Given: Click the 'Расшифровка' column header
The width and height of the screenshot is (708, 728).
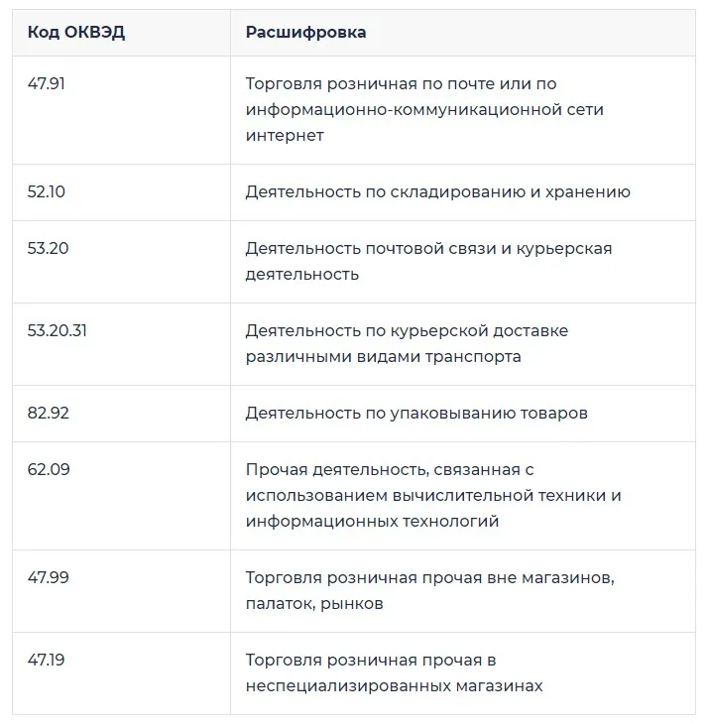Looking at the screenshot, I should (x=306, y=33).
